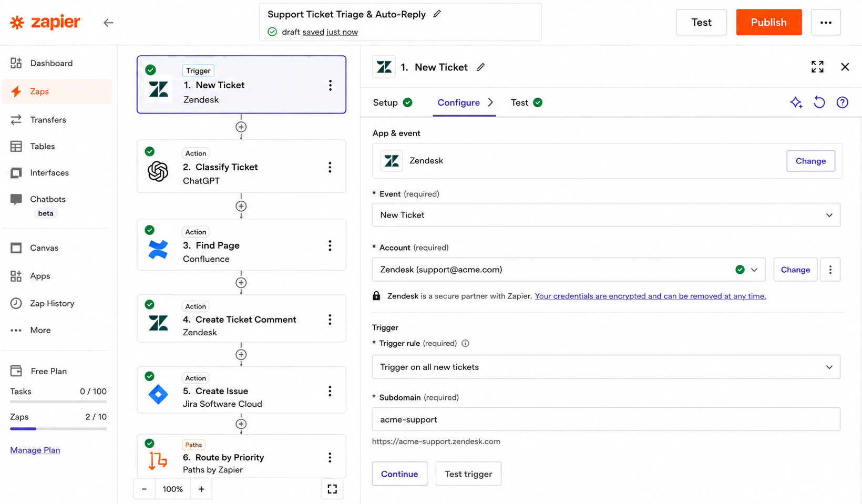Change the Zendesk app
The image size is (862, 504).
(810, 161)
